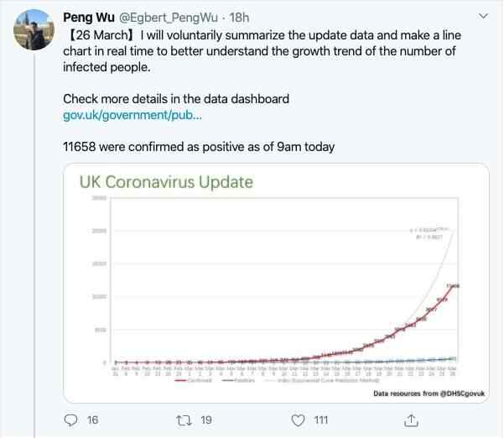This screenshot has width=504, height=438.
Task: Click the retweet count 19
Action: coord(205,420)
